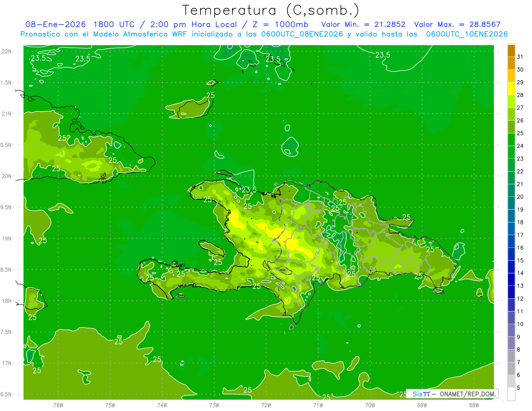Viewport: 532px width, 411px height.
Task: Click the color bar label '28'
Action: pos(520,95)
